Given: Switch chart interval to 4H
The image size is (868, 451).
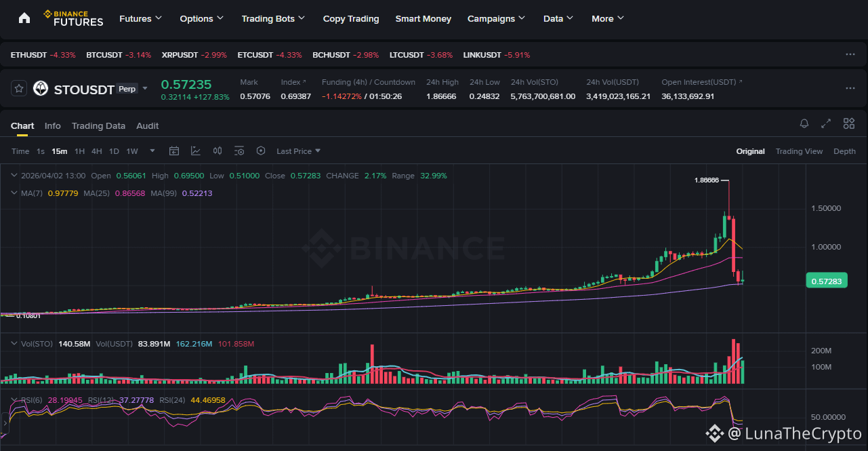Looking at the screenshot, I should [97, 151].
